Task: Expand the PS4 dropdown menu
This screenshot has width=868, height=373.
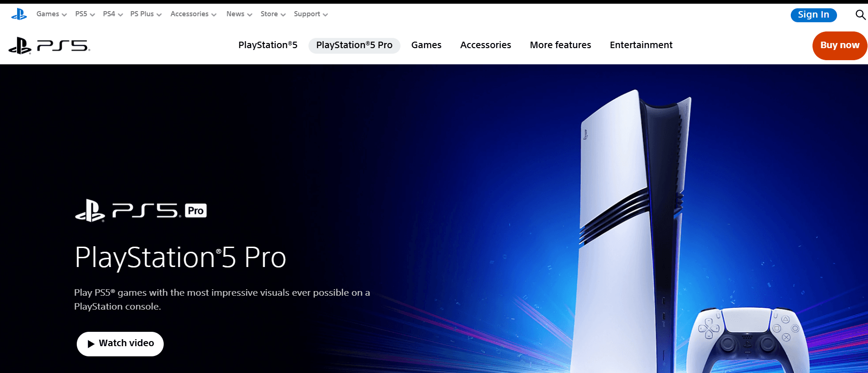Action: (x=113, y=14)
